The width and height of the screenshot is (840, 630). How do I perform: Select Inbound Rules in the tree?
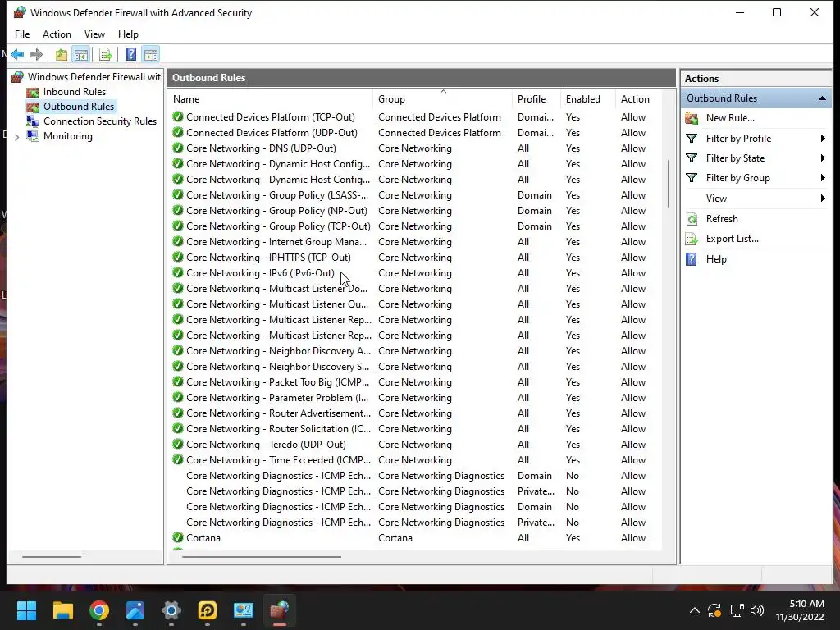coord(75,92)
